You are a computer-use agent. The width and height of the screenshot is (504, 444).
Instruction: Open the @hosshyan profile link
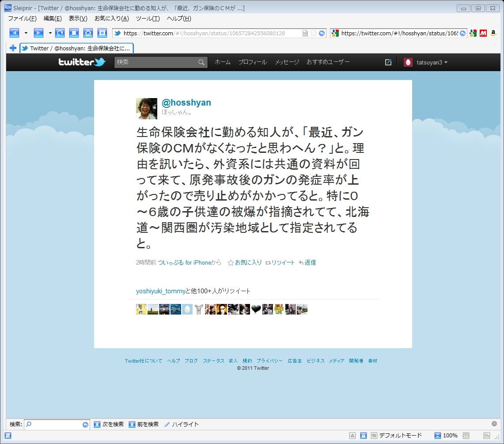point(186,102)
